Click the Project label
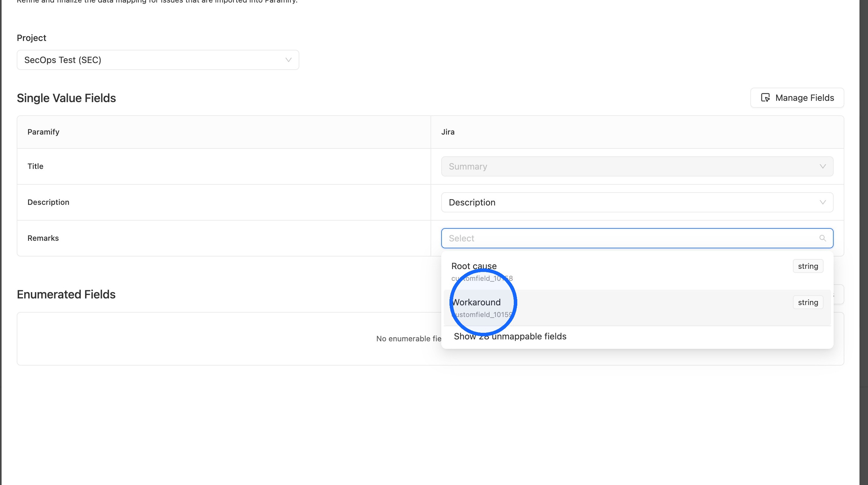The width and height of the screenshot is (868, 485). 31,38
